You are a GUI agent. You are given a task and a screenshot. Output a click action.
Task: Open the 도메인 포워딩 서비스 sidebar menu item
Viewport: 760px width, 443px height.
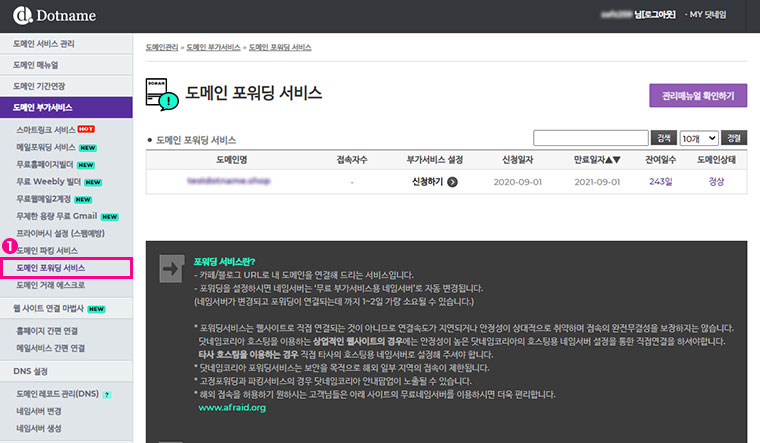click(x=50, y=268)
